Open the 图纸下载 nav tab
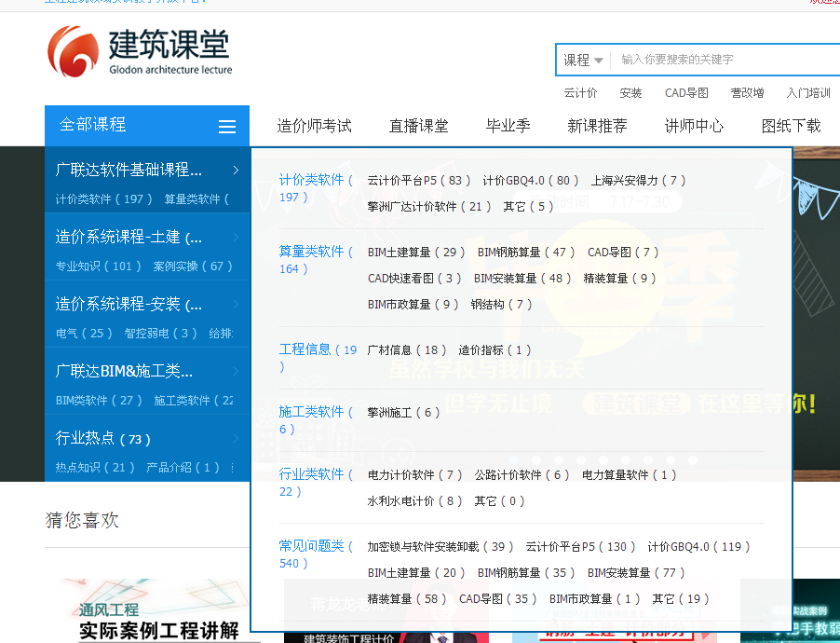Screen dimensions: 840x643 (x=791, y=126)
